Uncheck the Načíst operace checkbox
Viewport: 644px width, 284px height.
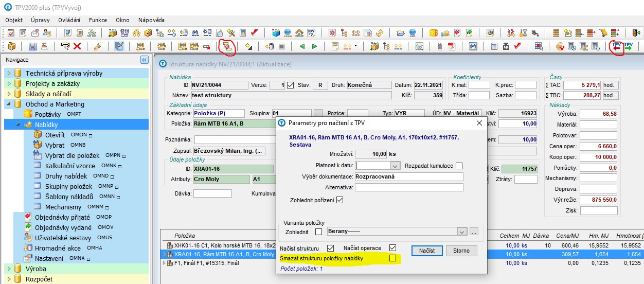click(393, 248)
